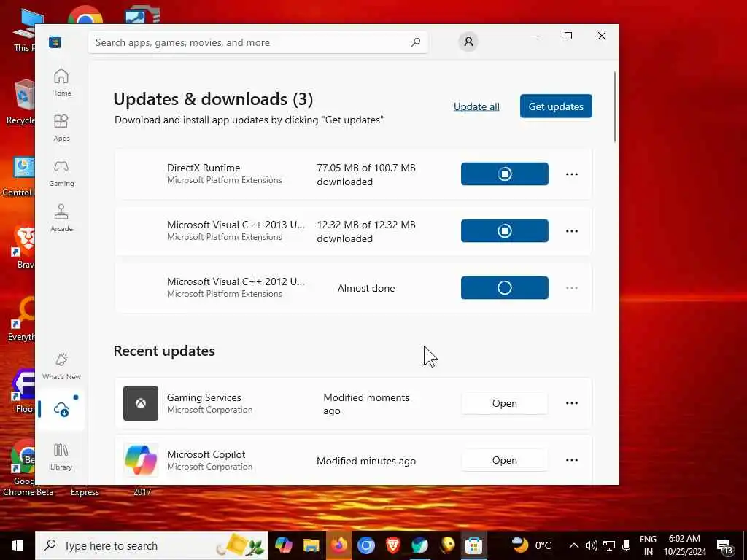The image size is (747, 560).
Task: Click the Microsoft Copilot app icon
Action: 141,460
